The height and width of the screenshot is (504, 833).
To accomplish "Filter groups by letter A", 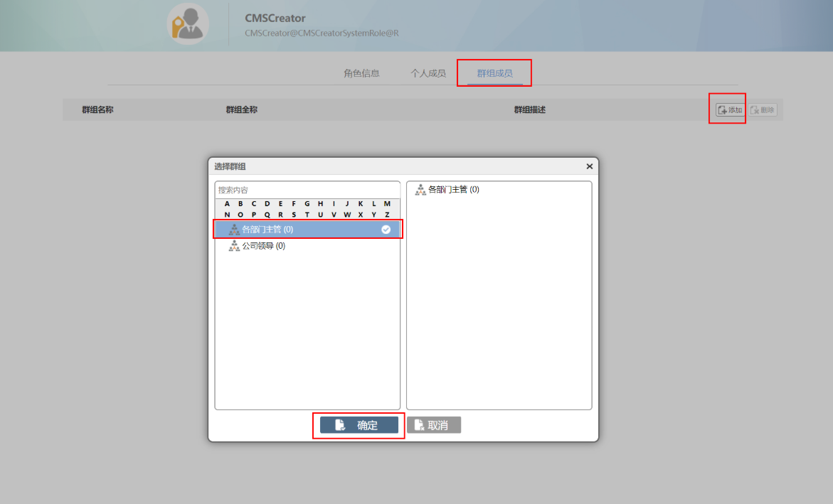I will tap(227, 204).
